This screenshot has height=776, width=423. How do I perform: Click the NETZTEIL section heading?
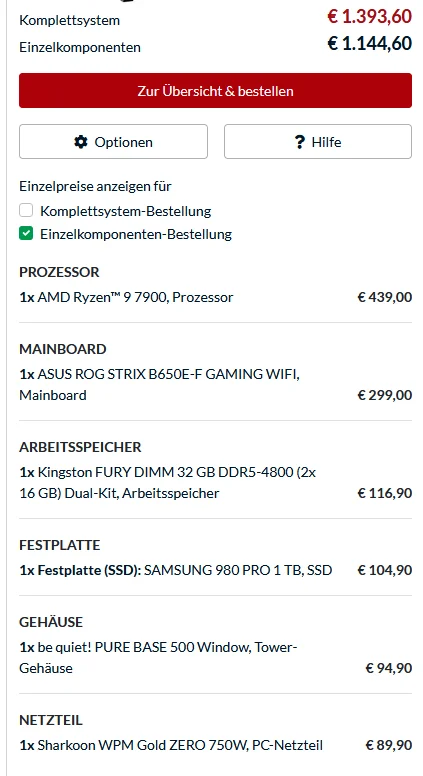[x=51, y=720]
